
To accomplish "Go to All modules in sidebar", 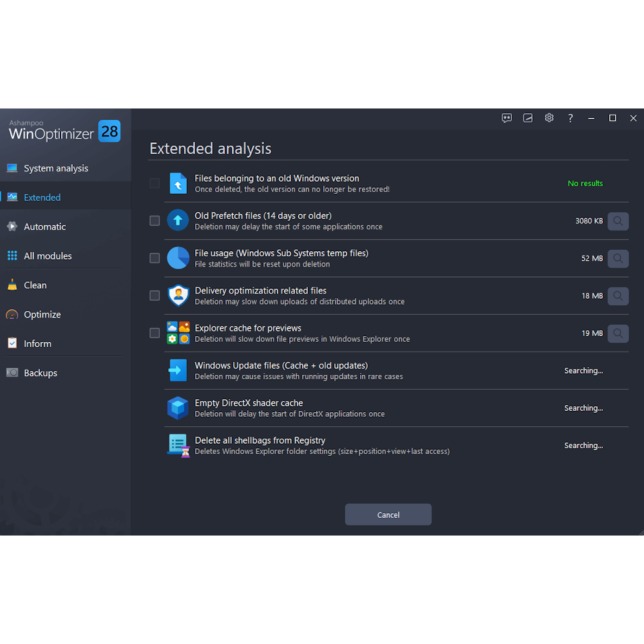I will pos(48,256).
